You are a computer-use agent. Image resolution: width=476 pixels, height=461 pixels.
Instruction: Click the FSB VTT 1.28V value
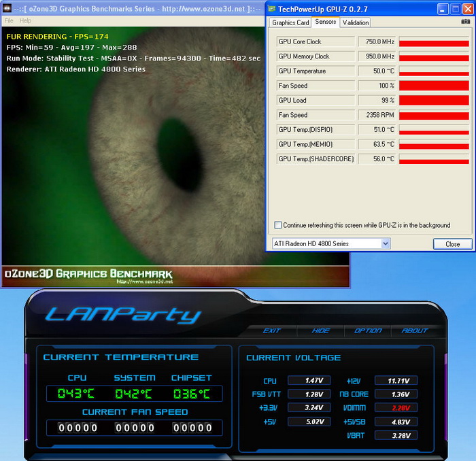pos(309,394)
